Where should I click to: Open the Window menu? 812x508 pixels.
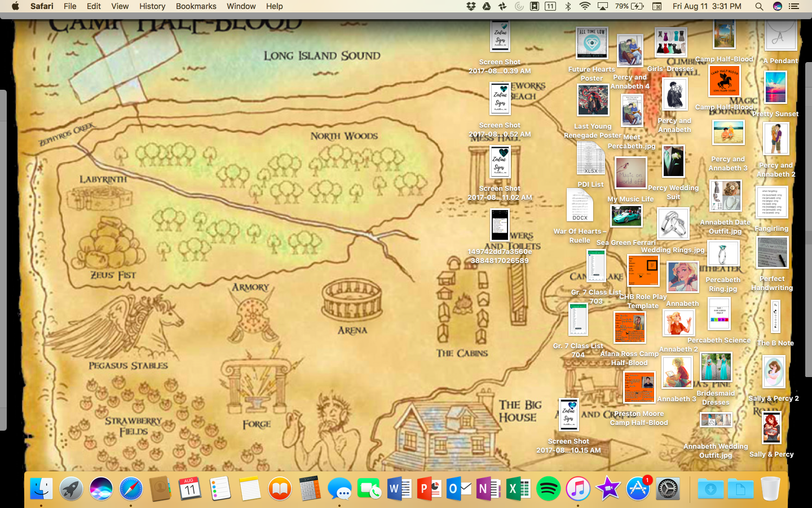241,6
